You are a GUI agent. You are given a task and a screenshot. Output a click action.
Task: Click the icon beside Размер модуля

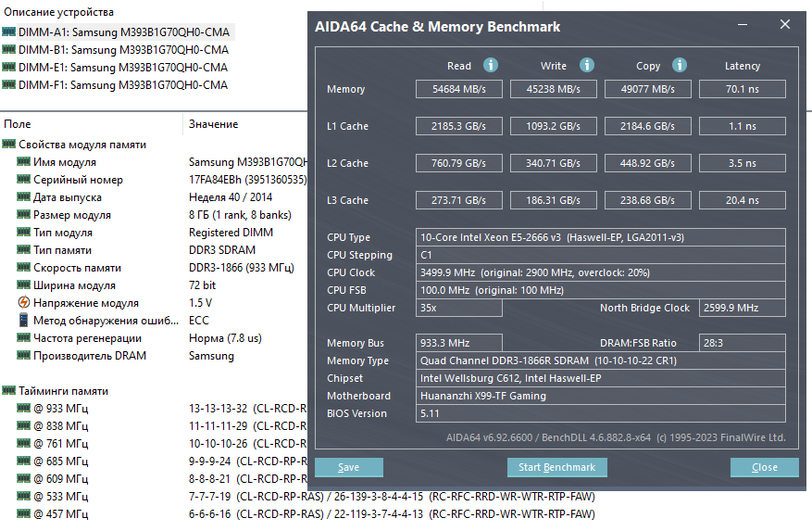click(x=24, y=215)
